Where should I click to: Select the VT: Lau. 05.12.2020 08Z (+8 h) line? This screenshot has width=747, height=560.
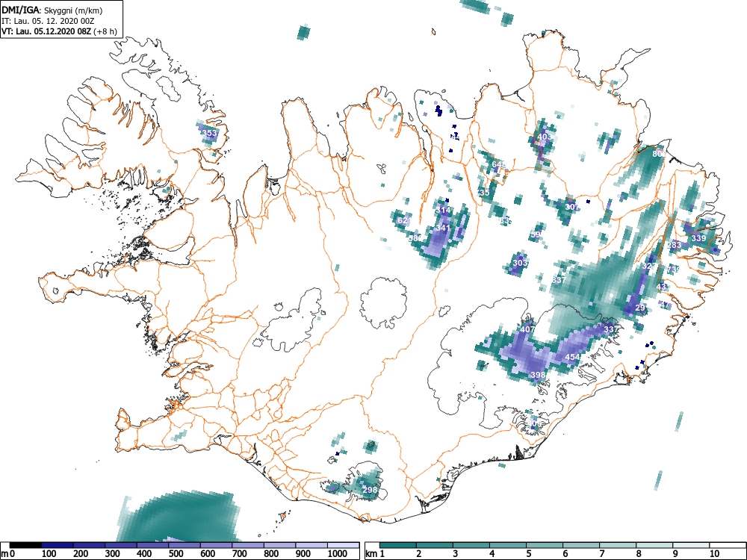[x=59, y=31]
